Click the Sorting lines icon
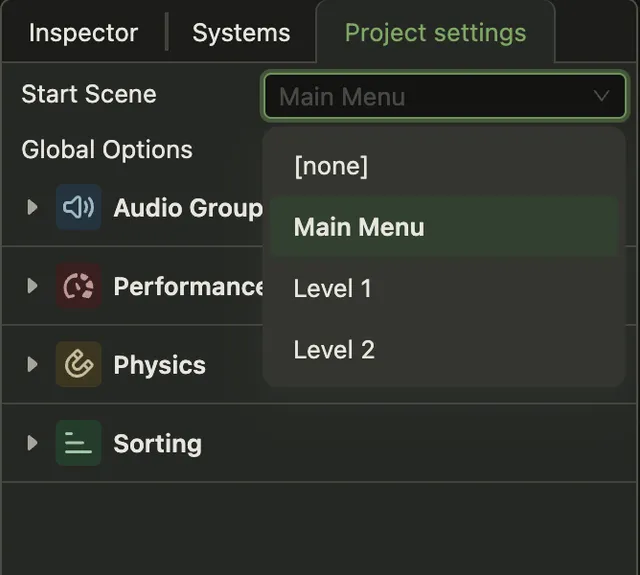 (79, 443)
